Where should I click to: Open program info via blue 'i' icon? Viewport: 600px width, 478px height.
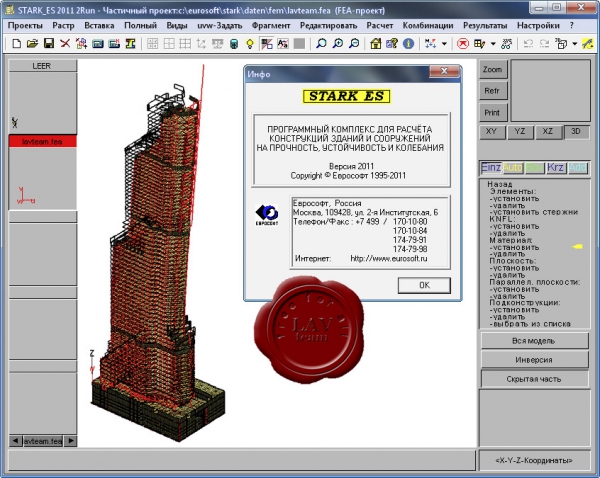pyautogui.click(x=408, y=44)
